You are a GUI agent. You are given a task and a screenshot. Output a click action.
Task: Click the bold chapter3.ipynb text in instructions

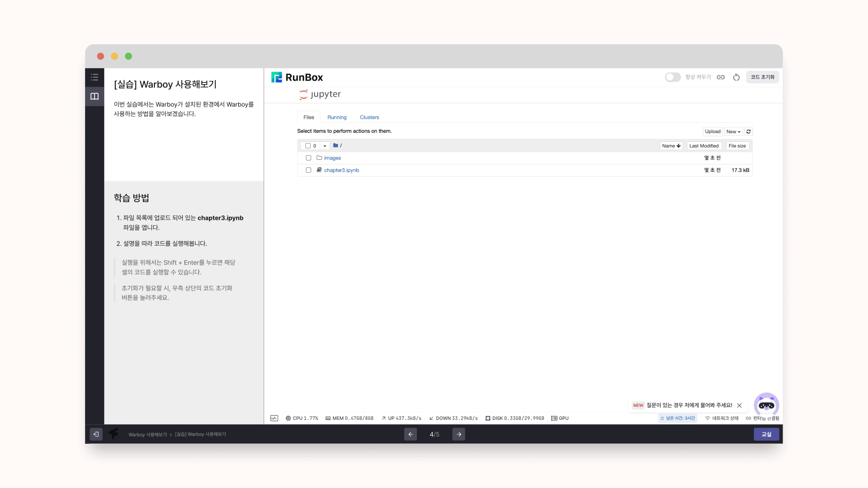[220, 218]
